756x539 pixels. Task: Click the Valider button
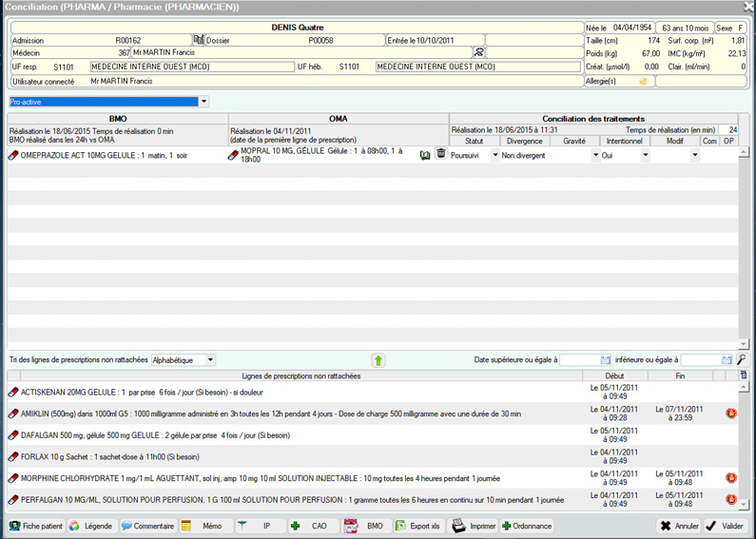tap(725, 526)
